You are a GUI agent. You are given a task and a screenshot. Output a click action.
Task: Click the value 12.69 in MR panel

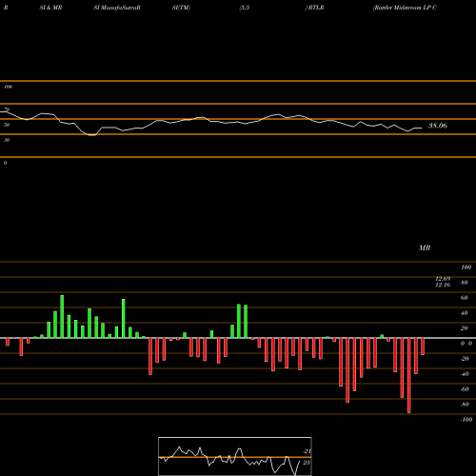coord(443,279)
